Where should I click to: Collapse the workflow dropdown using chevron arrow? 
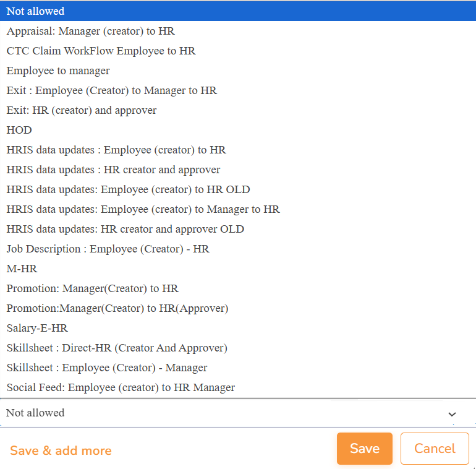point(452,413)
